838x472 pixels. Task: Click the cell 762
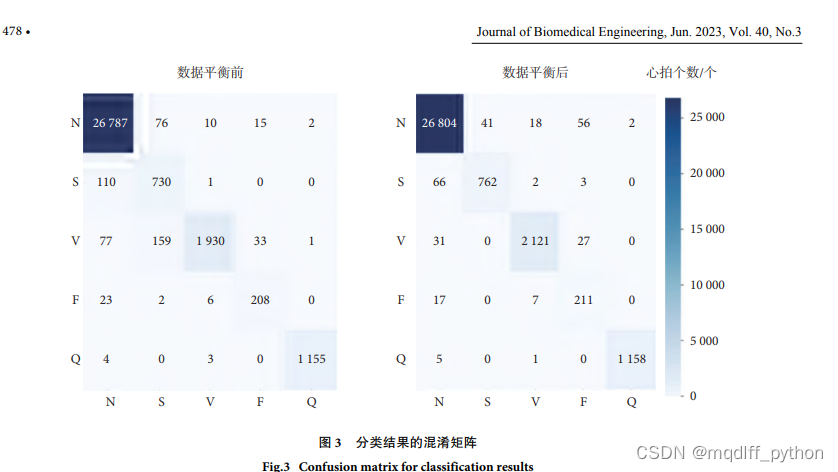[487, 182]
